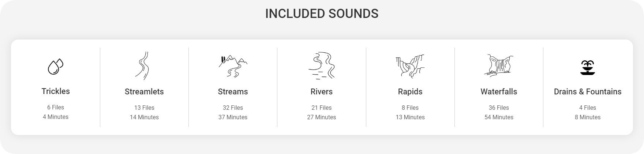The image size is (644, 154).
Task: Click the 37 Minutes text under Streams
Action: click(x=233, y=117)
